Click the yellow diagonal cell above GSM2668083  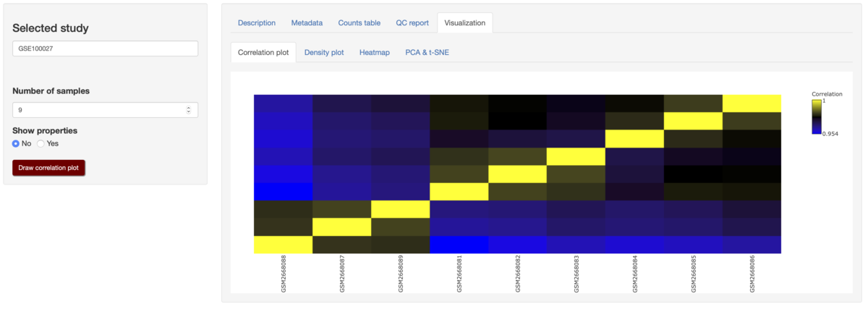tap(576, 156)
